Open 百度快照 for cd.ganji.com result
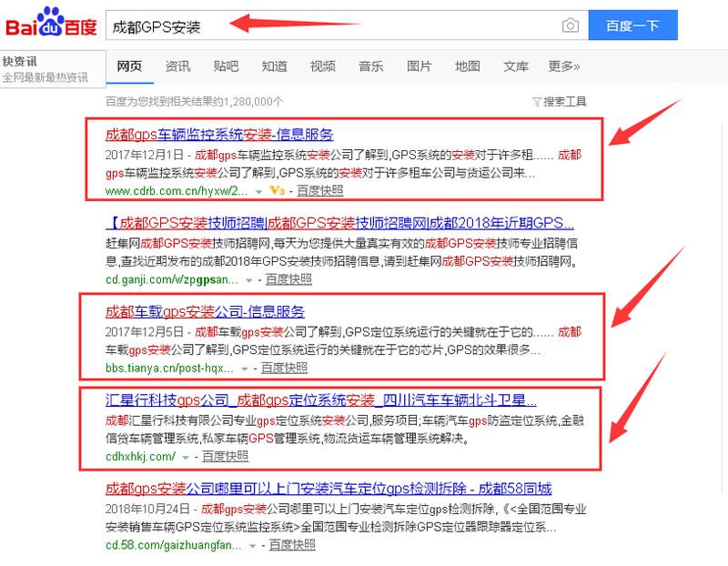 coord(288,279)
